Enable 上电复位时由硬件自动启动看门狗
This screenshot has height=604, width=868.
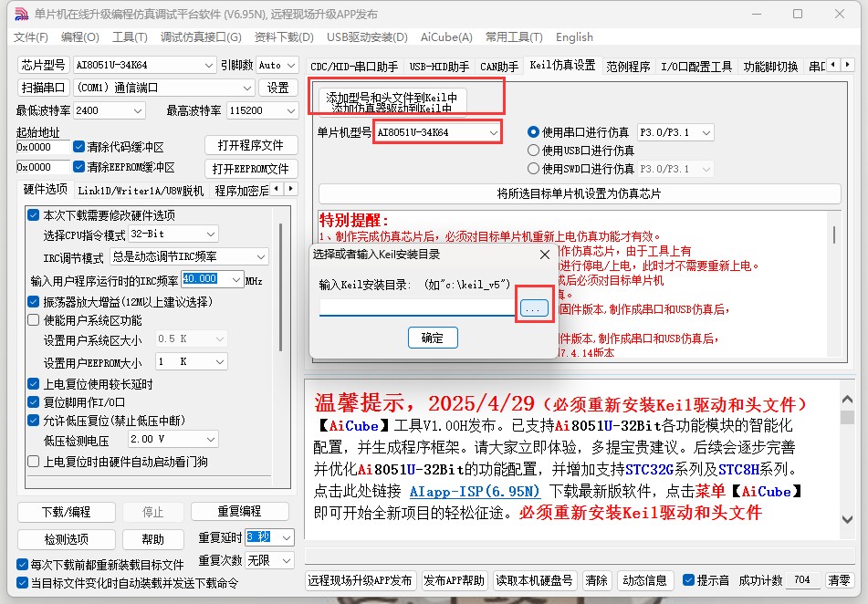point(33,461)
